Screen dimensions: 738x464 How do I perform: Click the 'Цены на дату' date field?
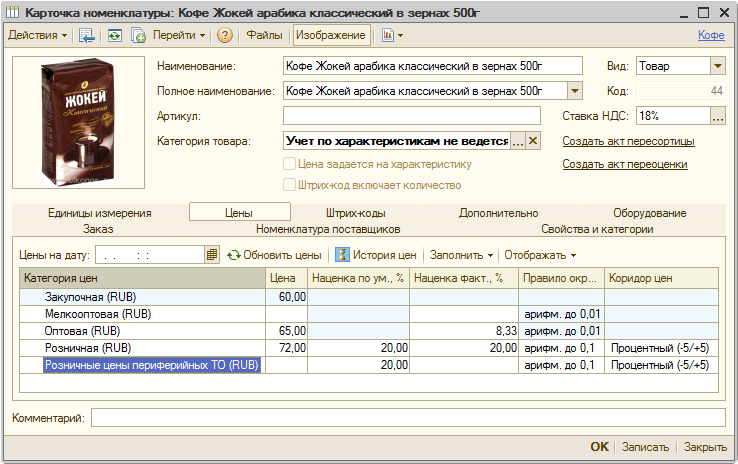150,255
